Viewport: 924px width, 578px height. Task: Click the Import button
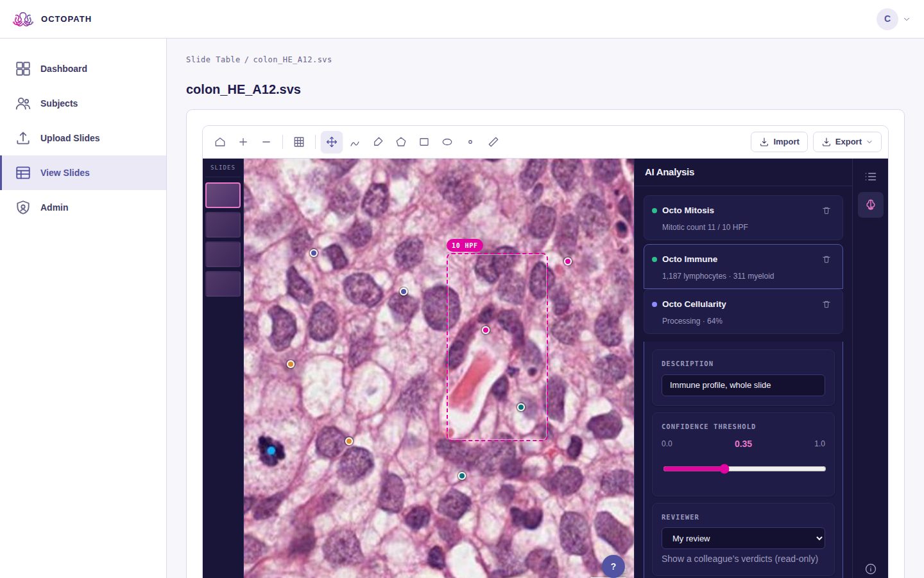tap(780, 142)
